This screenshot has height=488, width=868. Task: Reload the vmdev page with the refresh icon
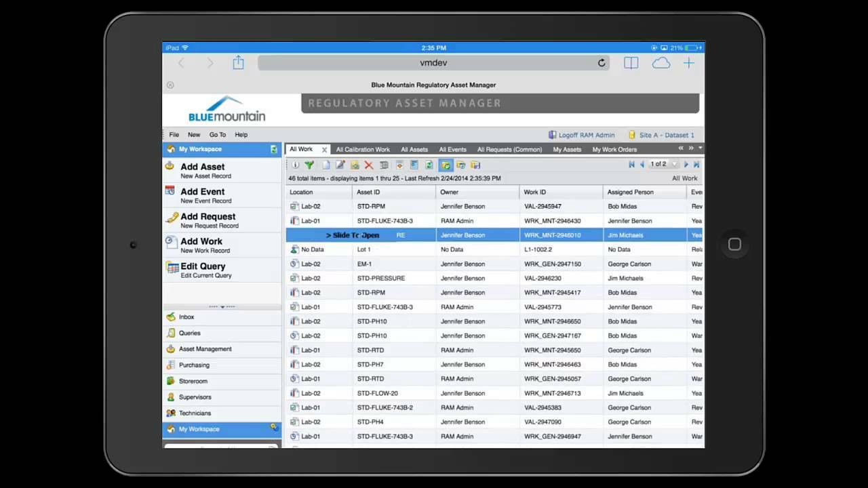point(601,62)
